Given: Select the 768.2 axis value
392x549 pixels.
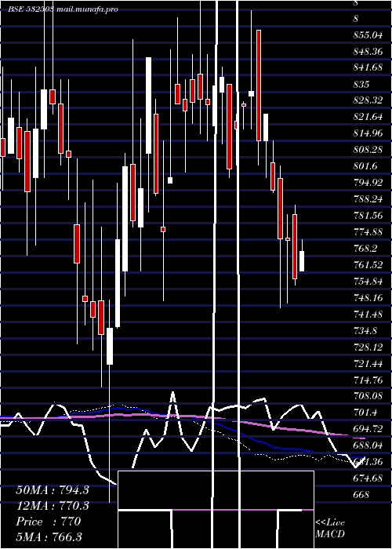Looking at the screenshot, I should coord(365,249).
